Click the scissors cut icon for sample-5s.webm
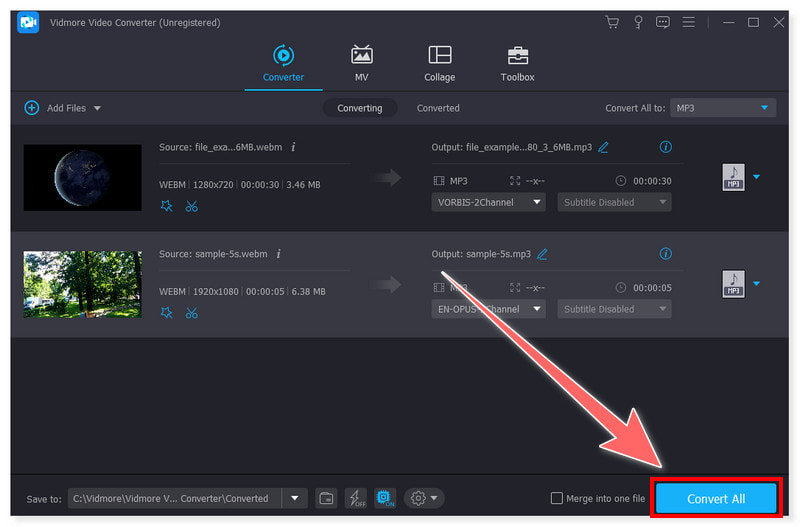 [x=191, y=313]
